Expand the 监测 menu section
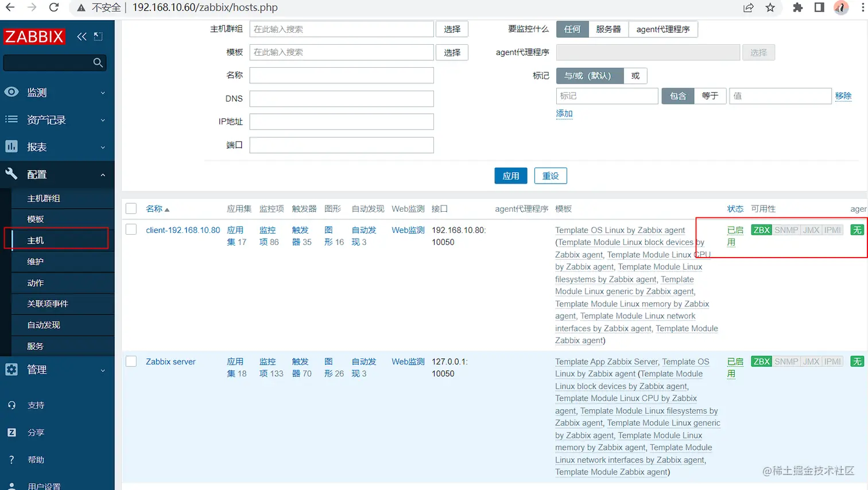The height and width of the screenshot is (490, 868). click(x=57, y=92)
